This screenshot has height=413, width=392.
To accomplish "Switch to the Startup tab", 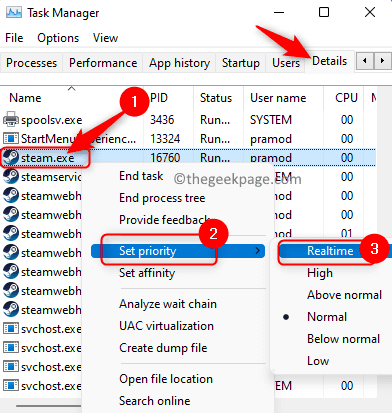I will (241, 63).
